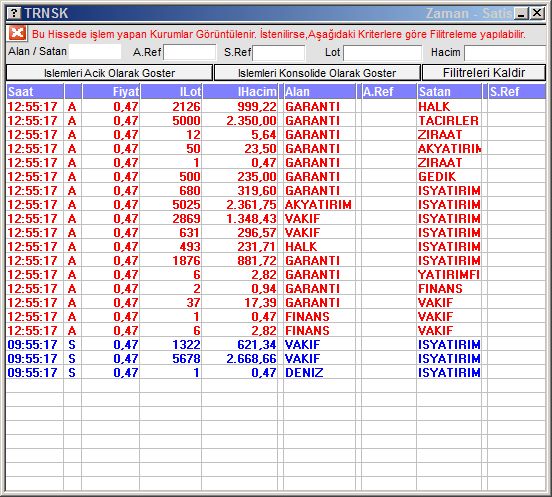
Task: Click the question mark help icon
Action: (14, 13)
